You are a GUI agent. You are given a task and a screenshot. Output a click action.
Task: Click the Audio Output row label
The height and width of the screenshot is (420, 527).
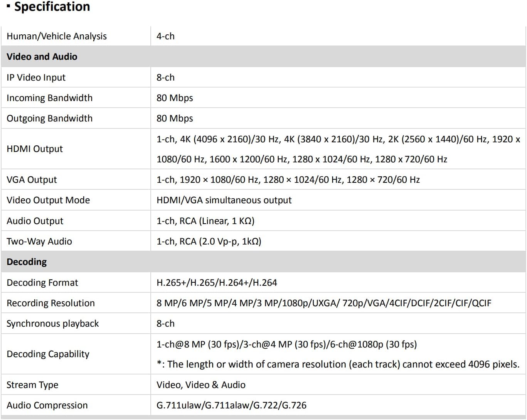pos(35,221)
